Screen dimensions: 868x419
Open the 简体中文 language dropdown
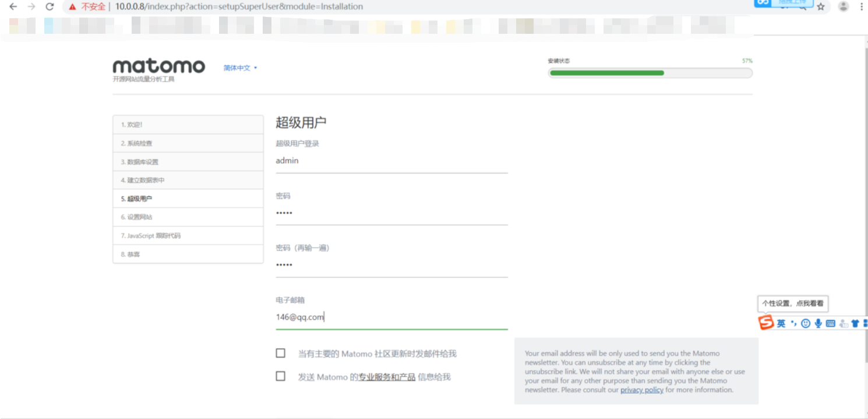(240, 68)
